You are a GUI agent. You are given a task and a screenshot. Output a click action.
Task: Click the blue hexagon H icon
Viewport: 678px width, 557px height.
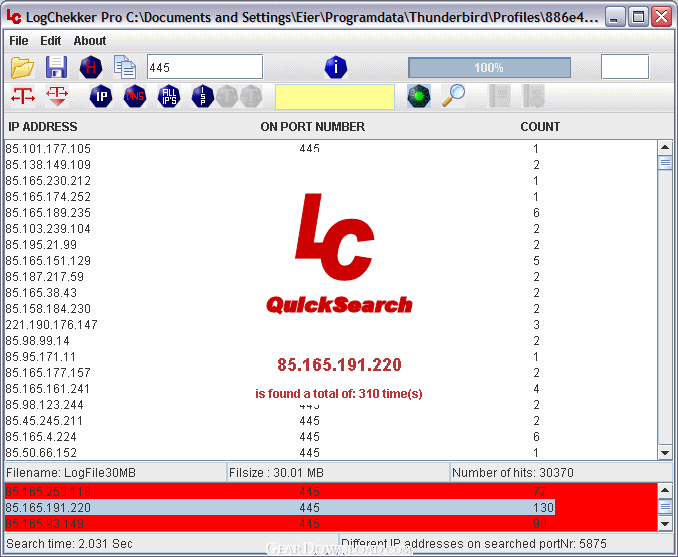91,67
